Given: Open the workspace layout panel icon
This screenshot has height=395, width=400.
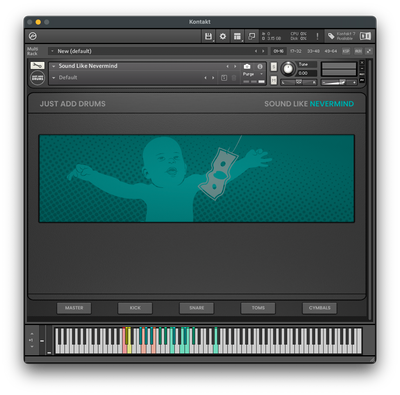Looking at the screenshot, I should (x=237, y=36).
